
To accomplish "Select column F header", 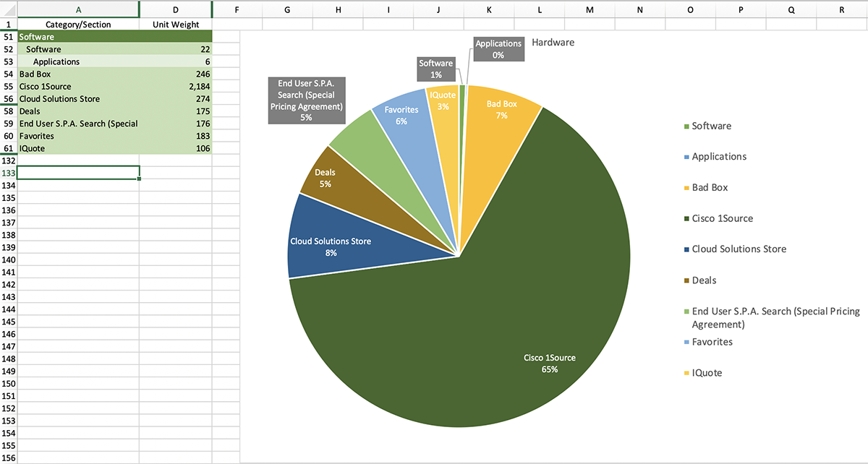I will (x=237, y=9).
